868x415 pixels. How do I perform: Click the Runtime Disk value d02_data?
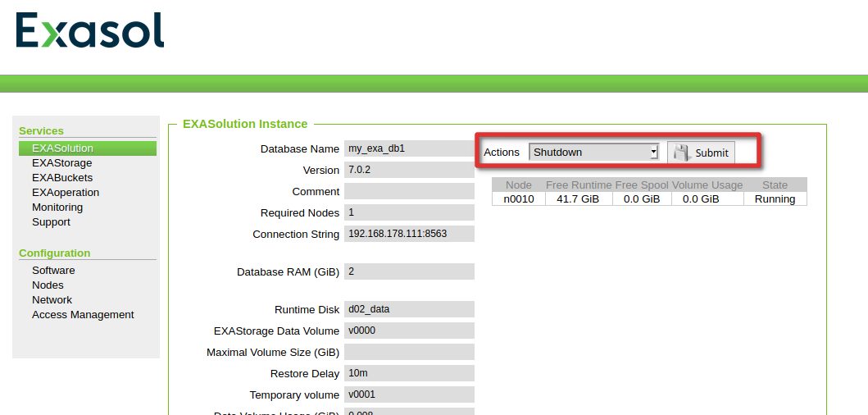tap(409, 309)
